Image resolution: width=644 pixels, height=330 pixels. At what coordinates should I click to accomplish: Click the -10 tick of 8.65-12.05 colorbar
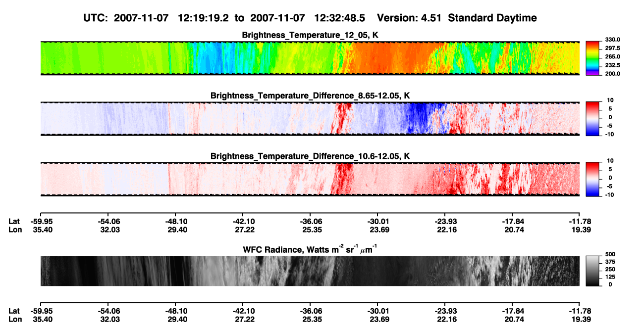(x=611, y=134)
